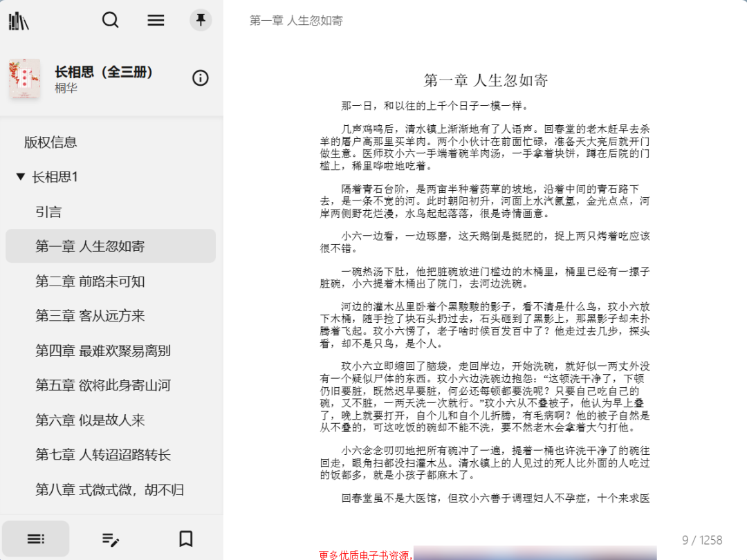Open 第六章 似是故人来

pos(90,420)
